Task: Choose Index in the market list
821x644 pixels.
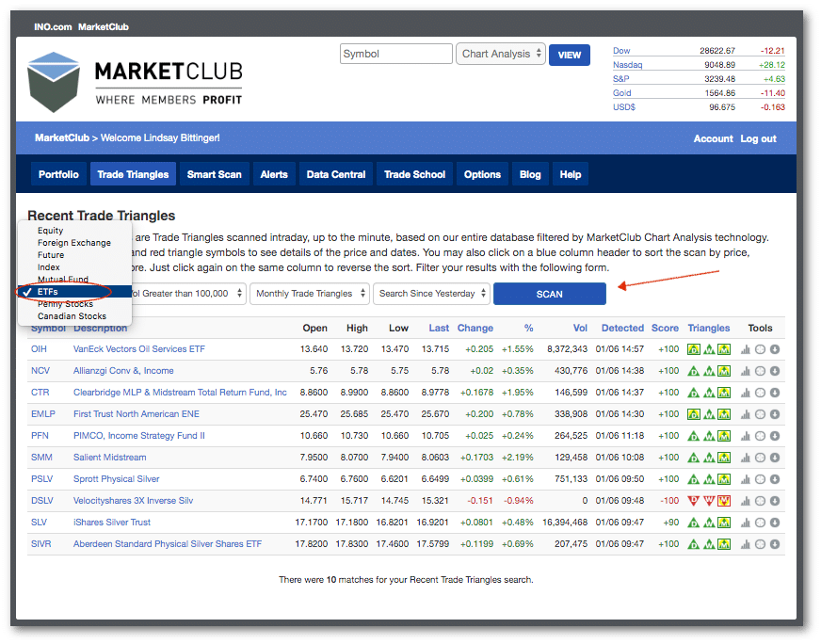Action: tap(49, 267)
